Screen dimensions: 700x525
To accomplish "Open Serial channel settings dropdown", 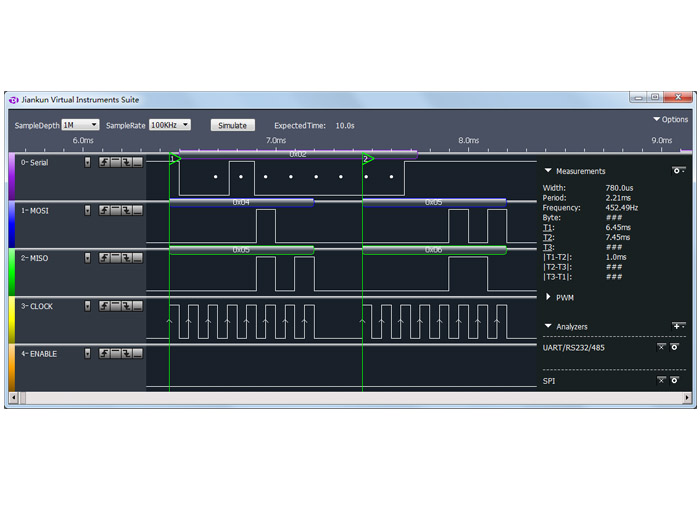I will 87,162.
